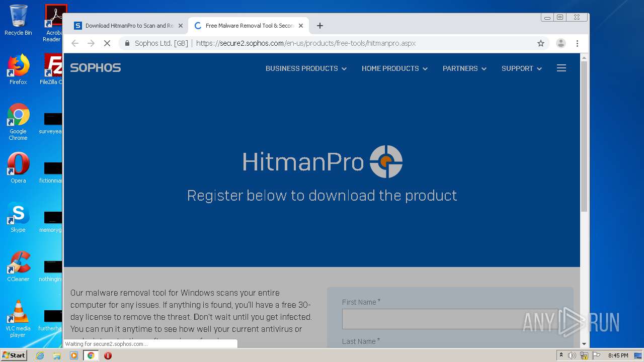The image size is (644, 362).
Task: Open Windows Media Player taskbar icon
Action: [74, 355]
